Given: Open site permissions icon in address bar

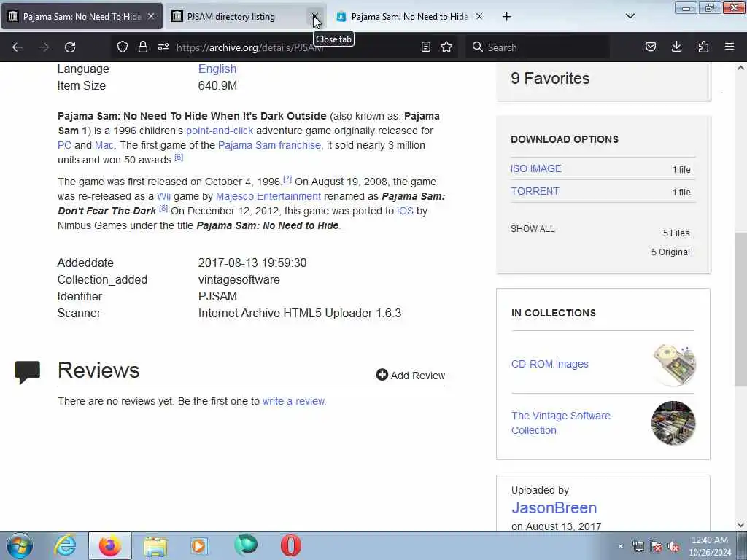Looking at the screenshot, I should pos(163,47).
